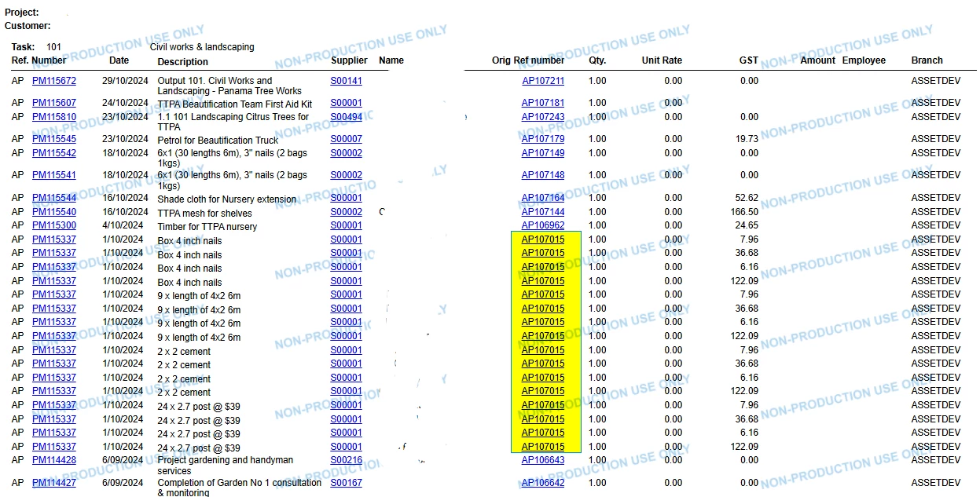Select the GST value 24.65

[x=747, y=225]
